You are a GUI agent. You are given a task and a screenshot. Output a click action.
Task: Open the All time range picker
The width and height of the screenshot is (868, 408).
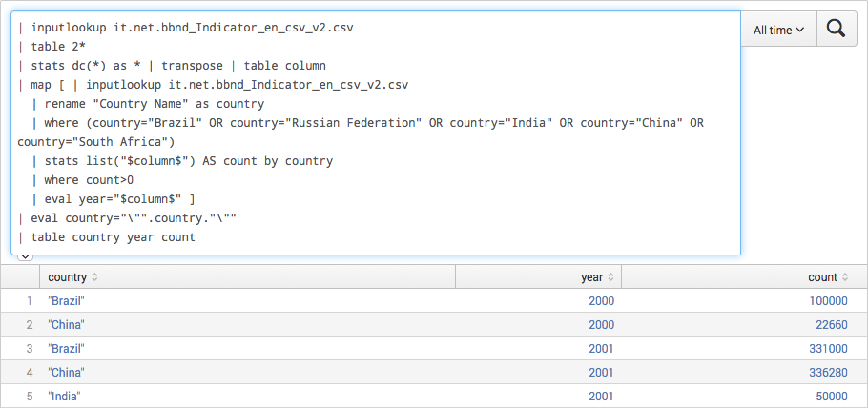tap(778, 30)
